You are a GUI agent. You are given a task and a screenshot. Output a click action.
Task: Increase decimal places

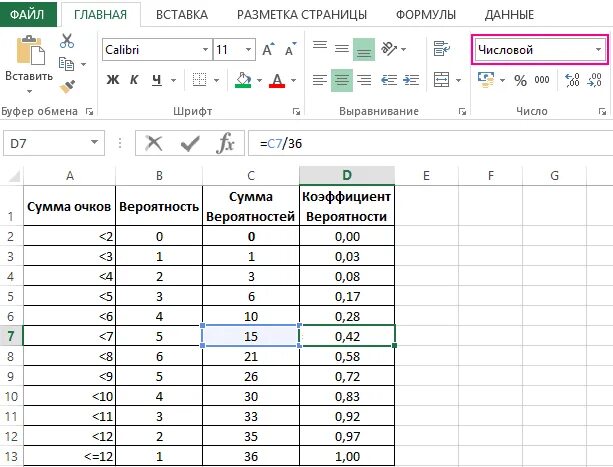pyautogui.click(x=573, y=80)
